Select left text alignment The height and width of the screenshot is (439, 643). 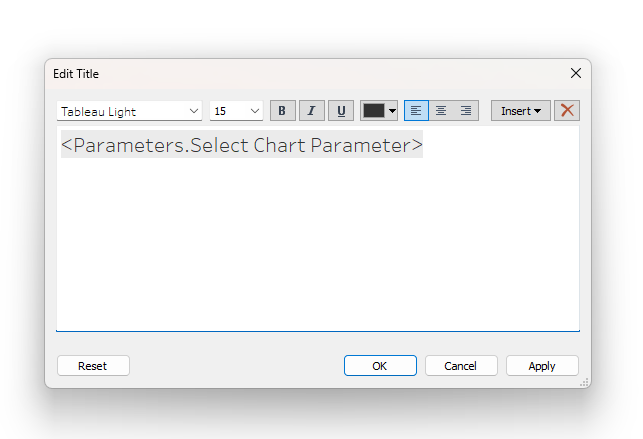[x=416, y=111]
